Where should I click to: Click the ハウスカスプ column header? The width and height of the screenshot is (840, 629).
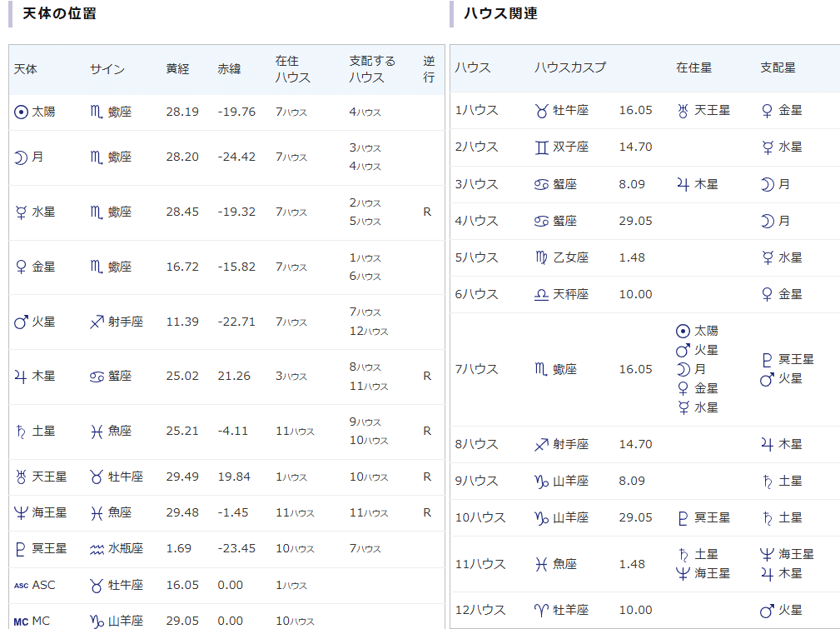569,67
